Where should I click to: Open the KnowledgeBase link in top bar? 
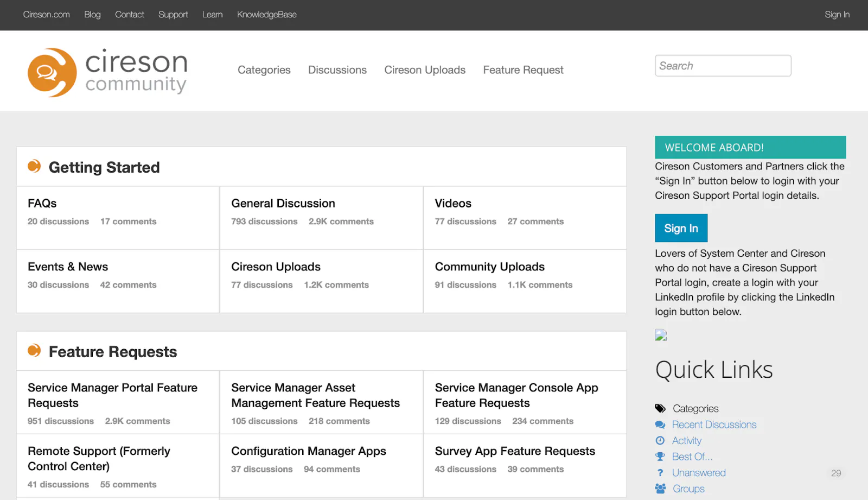266,15
